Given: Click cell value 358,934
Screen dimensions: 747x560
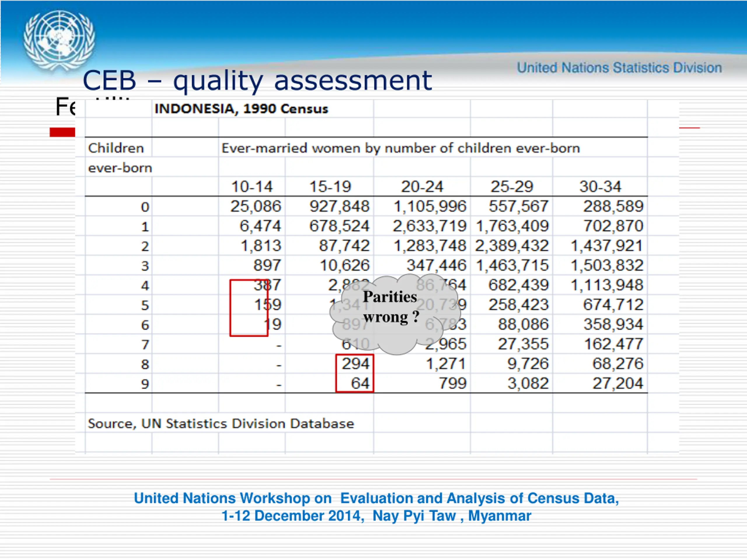Looking at the screenshot, I should click(x=613, y=324).
